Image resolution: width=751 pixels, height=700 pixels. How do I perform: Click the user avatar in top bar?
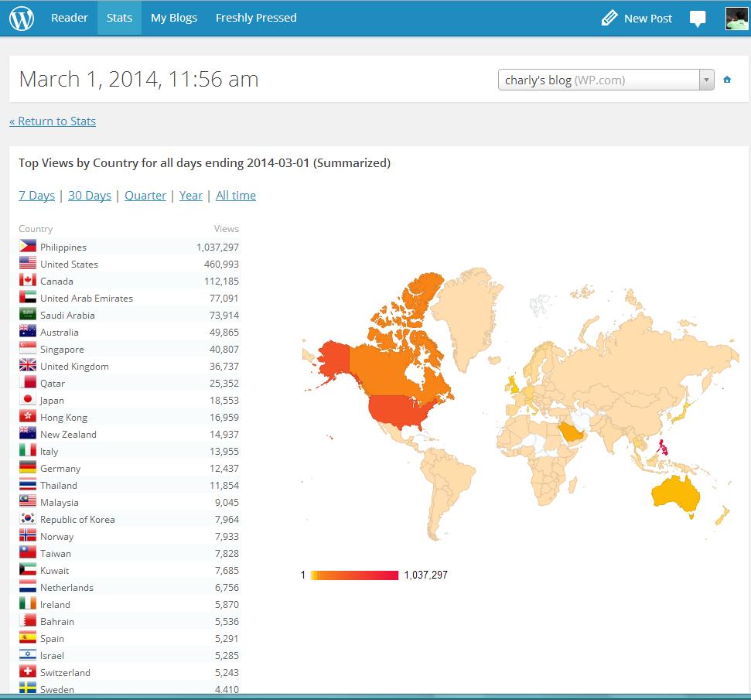tap(736, 19)
